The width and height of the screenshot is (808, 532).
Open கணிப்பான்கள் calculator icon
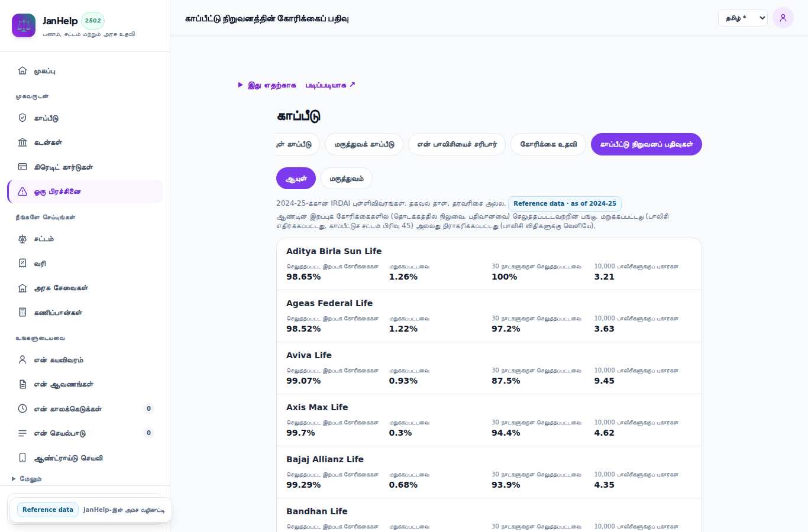(x=22, y=312)
